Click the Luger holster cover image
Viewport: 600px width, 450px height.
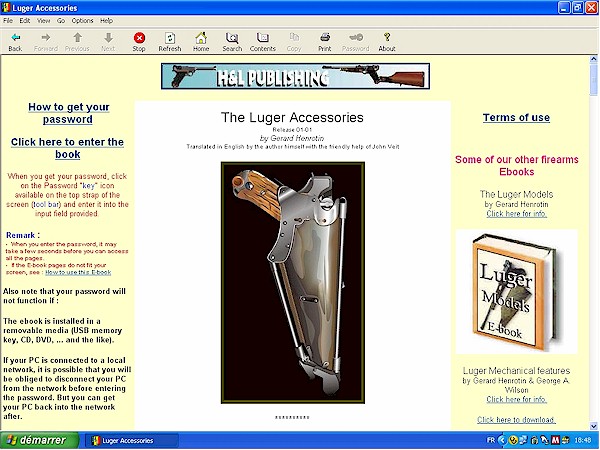coord(293,283)
